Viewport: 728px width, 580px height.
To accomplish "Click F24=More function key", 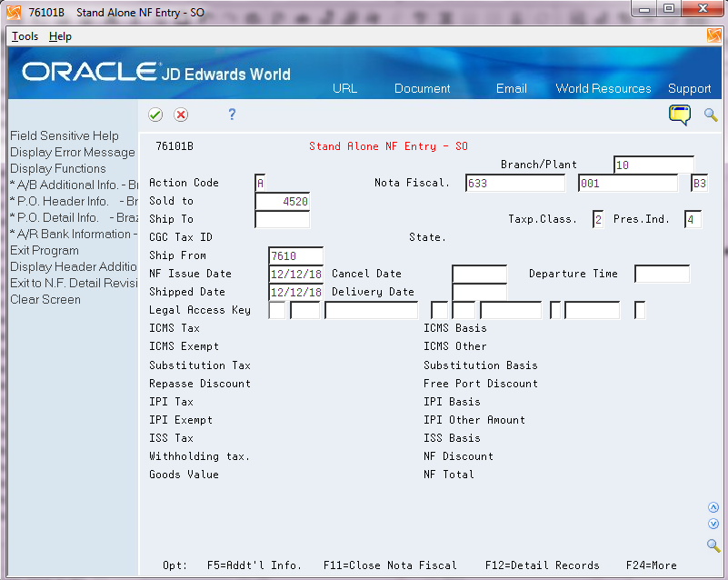I will pos(652,565).
